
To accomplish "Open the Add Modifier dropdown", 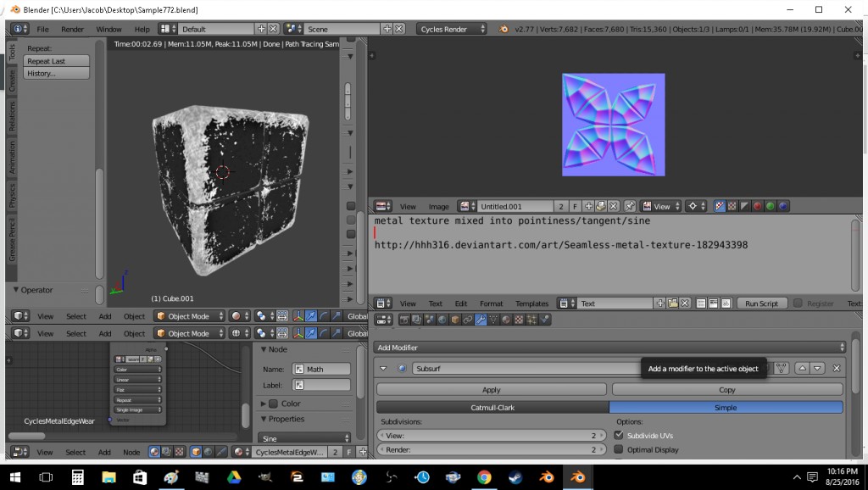I will [x=609, y=348].
